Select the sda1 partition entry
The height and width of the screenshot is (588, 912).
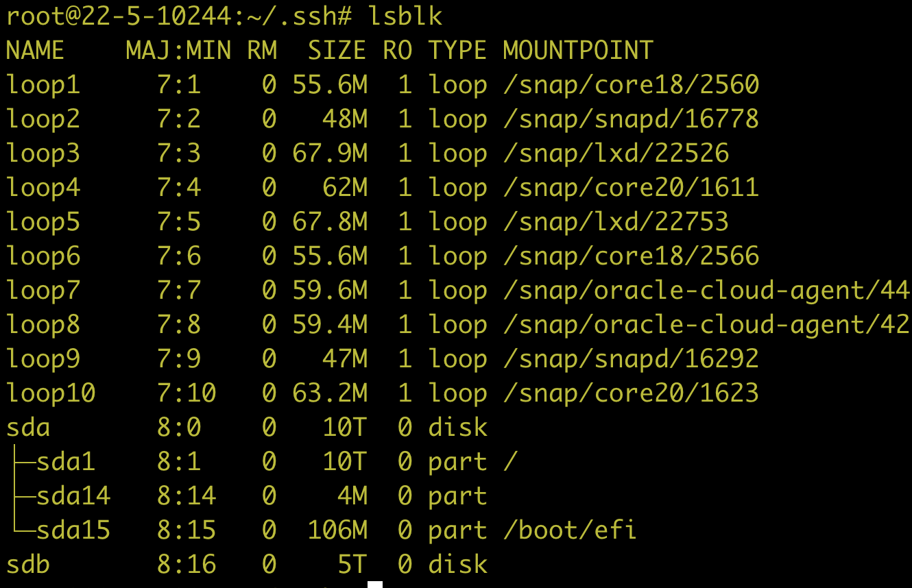(66, 462)
